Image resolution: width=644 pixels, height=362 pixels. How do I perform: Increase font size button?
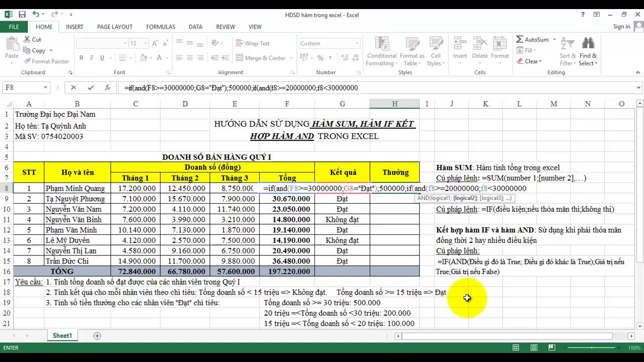point(155,43)
